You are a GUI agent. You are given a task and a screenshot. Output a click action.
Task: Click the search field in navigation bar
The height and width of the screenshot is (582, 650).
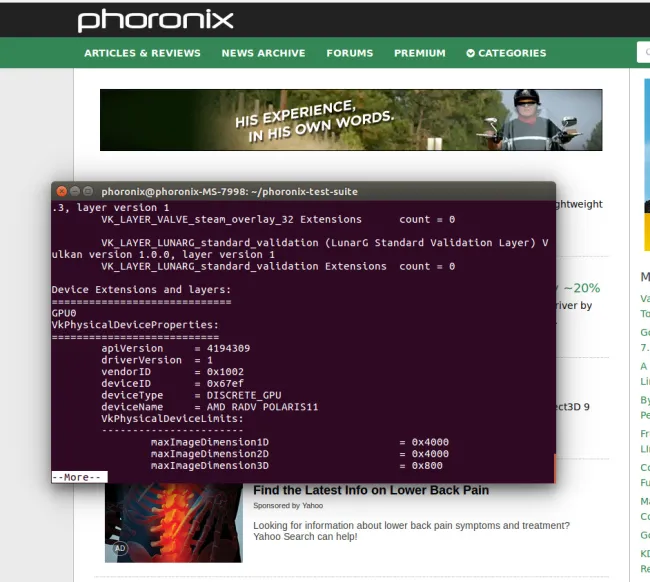(642, 53)
